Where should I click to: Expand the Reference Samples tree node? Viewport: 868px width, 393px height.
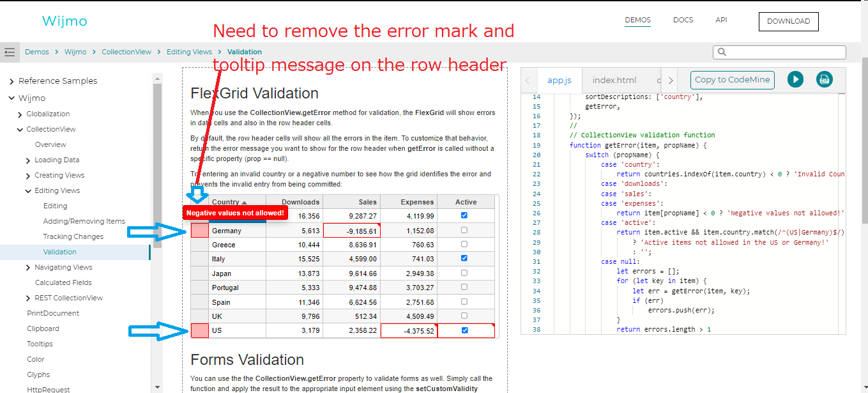(11, 81)
